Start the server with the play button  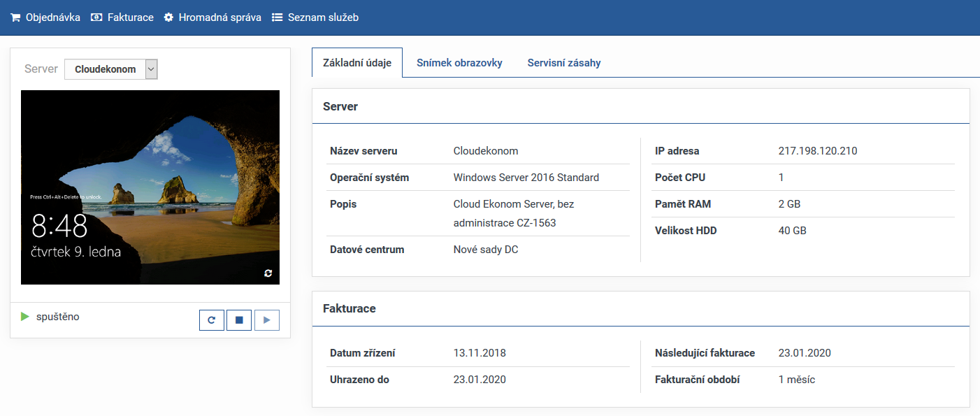coord(266,320)
